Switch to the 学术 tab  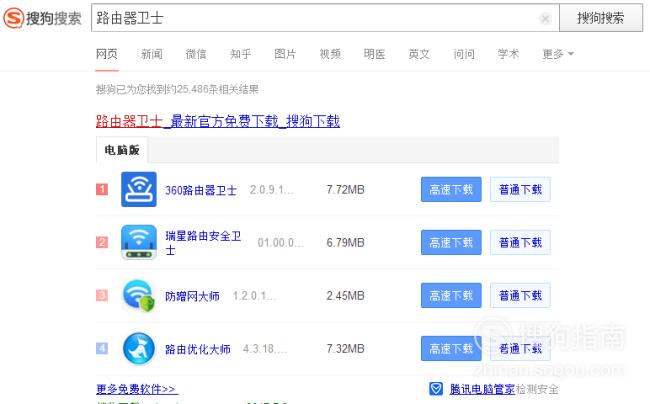pos(508,54)
